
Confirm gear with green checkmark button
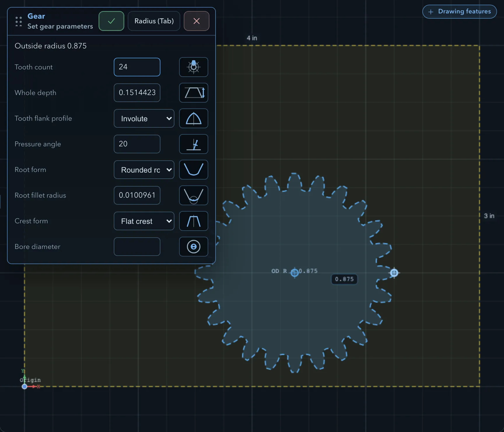[x=111, y=21]
